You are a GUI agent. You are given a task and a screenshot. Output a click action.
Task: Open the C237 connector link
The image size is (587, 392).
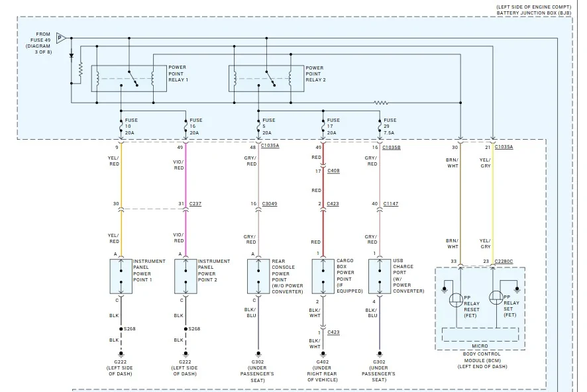(195, 204)
